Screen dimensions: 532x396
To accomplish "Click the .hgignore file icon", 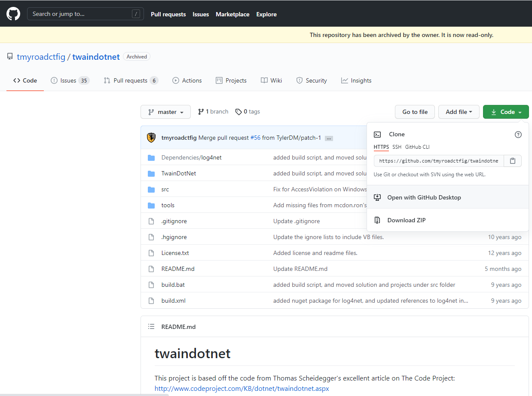I will point(151,237).
